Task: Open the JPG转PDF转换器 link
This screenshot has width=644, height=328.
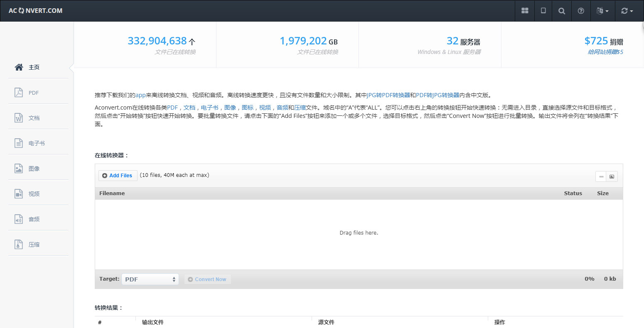Action: click(x=388, y=95)
